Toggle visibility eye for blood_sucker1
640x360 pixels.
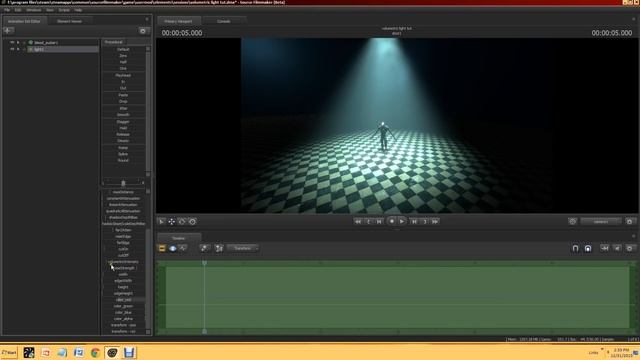tap(12, 42)
